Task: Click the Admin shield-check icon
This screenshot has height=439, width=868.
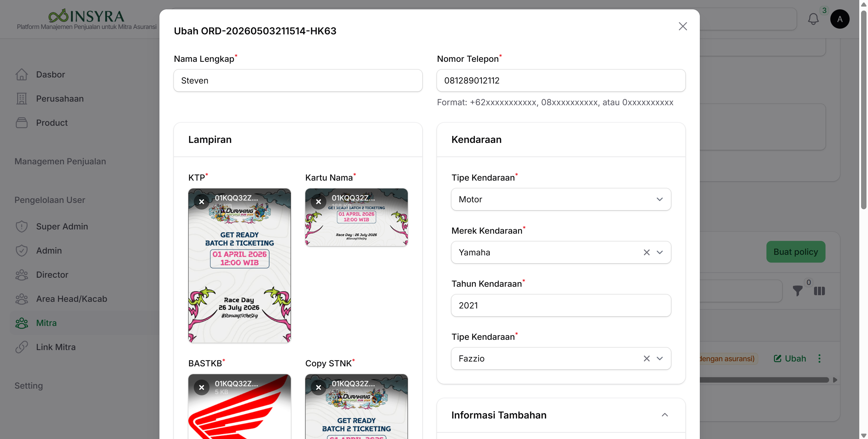Action: [22, 251]
